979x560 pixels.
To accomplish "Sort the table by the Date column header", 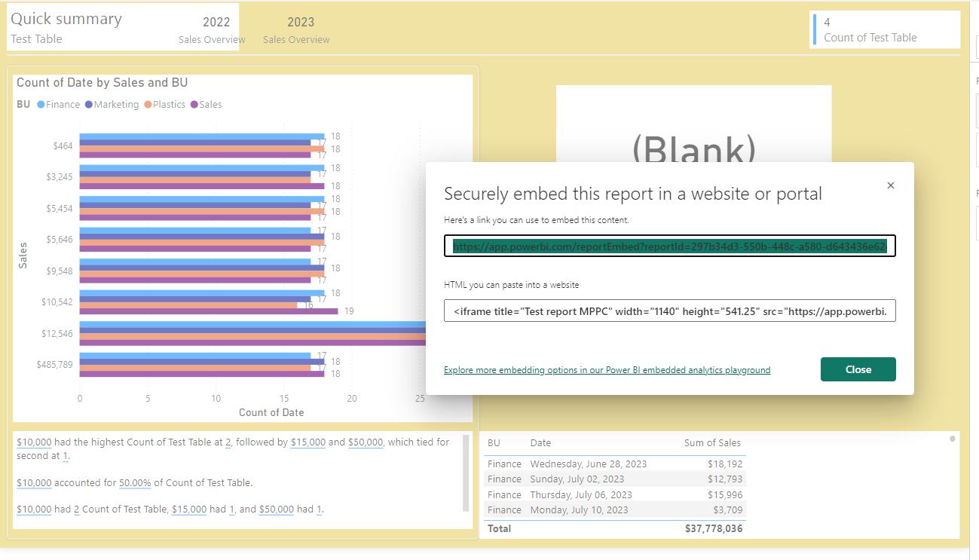I will click(x=540, y=443).
